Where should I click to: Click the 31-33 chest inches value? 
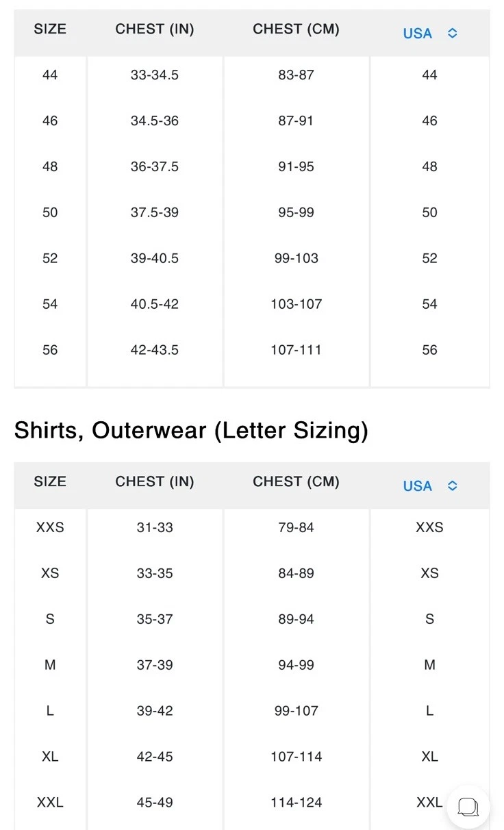[x=155, y=527]
